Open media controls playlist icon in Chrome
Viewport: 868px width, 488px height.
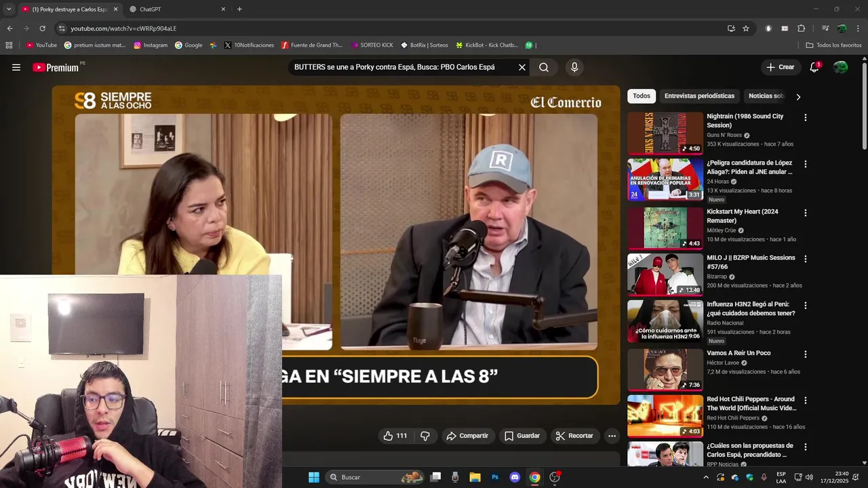[825, 28]
